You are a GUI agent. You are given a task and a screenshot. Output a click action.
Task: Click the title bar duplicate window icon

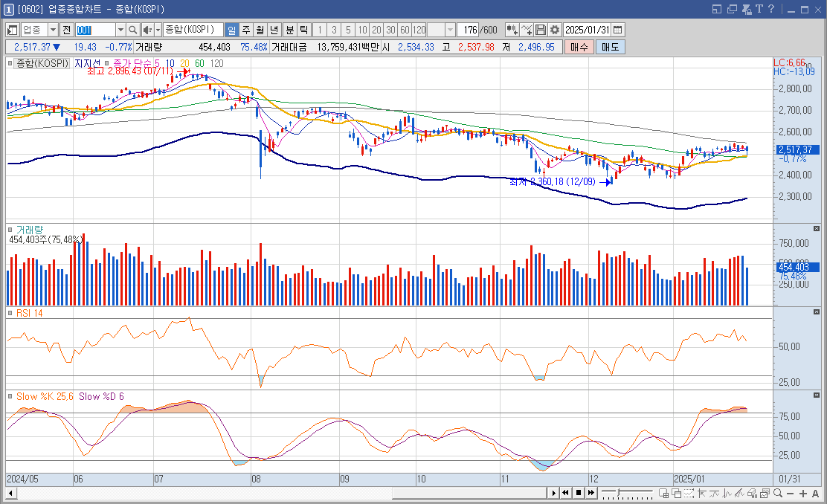tap(732, 9)
